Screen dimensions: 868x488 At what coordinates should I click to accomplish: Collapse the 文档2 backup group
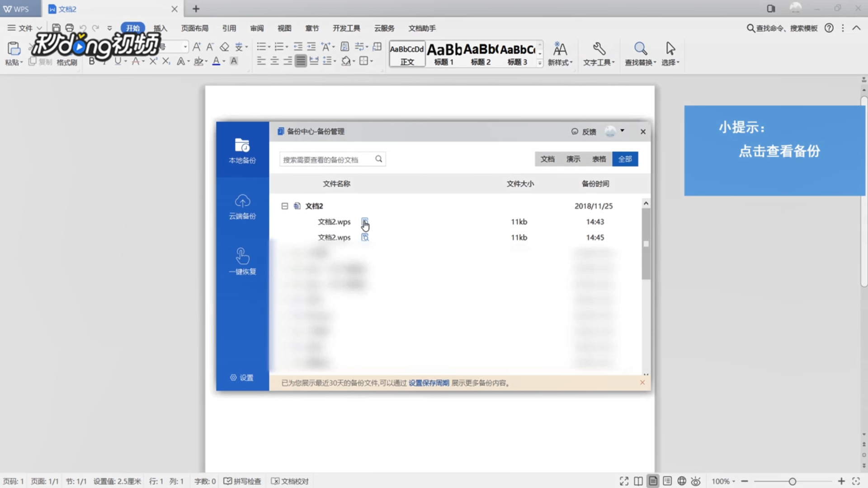tap(284, 206)
